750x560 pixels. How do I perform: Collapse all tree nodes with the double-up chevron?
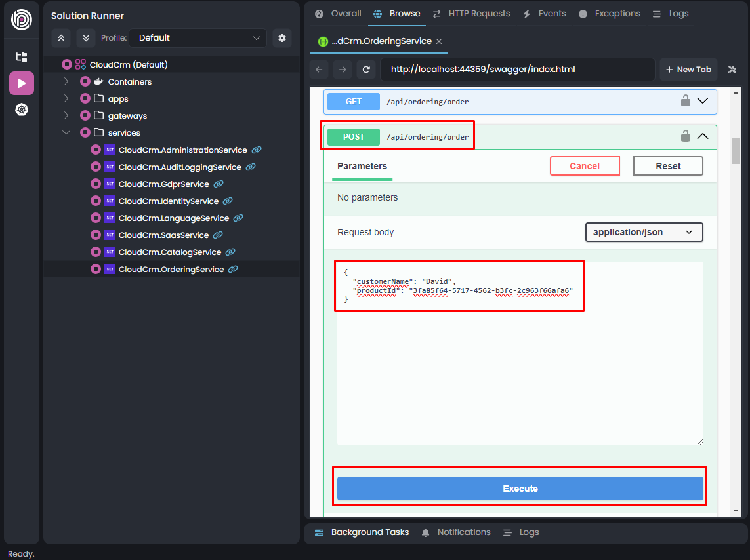point(60,38)
